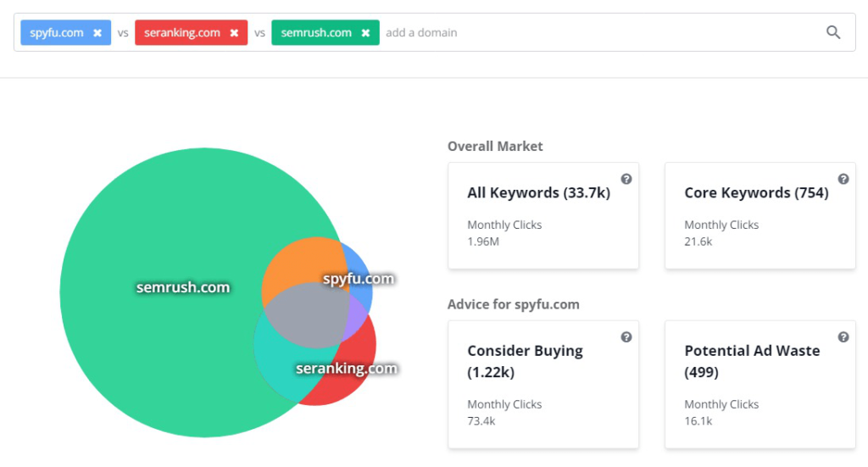Click the magnifying glass search icon
Viewport: 868px width, 467px height.
833,32
